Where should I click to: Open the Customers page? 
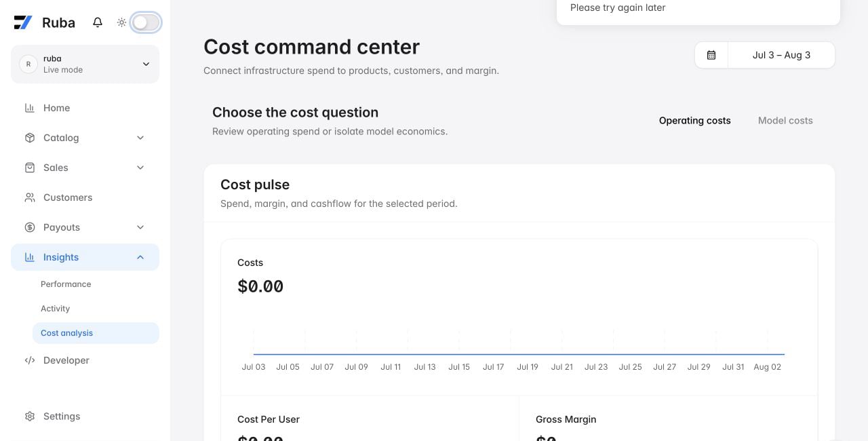click(x=85, y=197)
